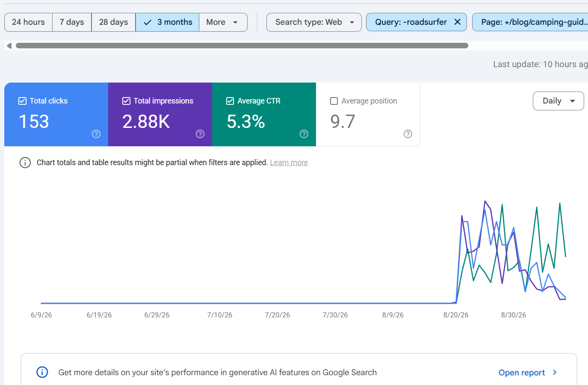Viewport: 588px width, 385px height.
Task: Click help icon on Average CTR card
Action: pos(304,134)
